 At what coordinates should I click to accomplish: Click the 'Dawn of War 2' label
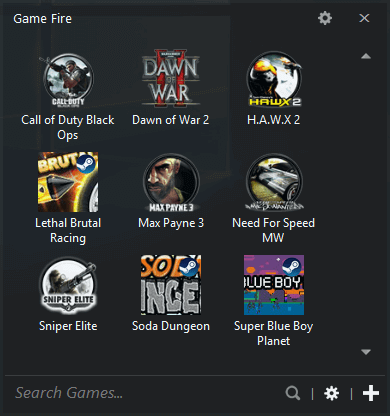click(171, 120)
